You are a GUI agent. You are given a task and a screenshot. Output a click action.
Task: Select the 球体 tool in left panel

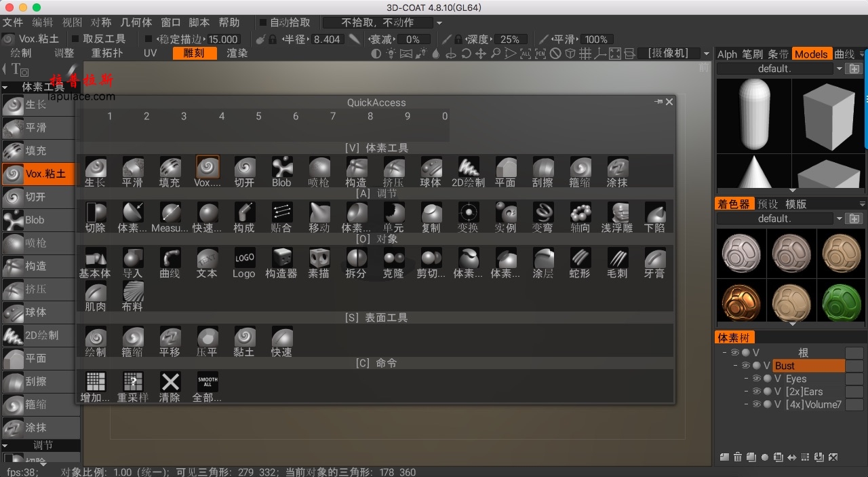pyautogui.click(x=41, y=313)
